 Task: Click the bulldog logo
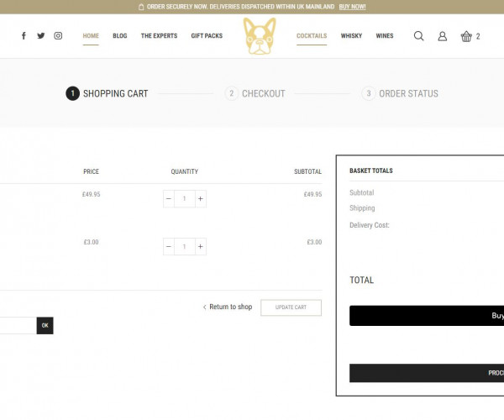(260, 36)
